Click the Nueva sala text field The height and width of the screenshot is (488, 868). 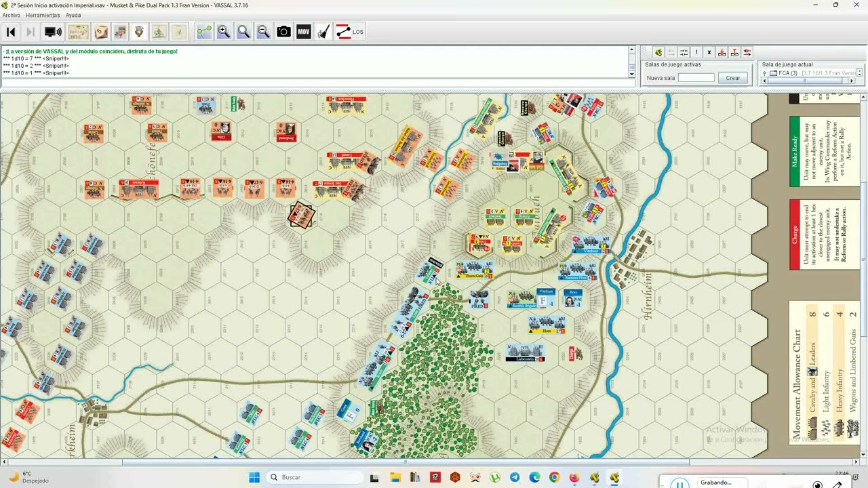[x=696, y=78]
